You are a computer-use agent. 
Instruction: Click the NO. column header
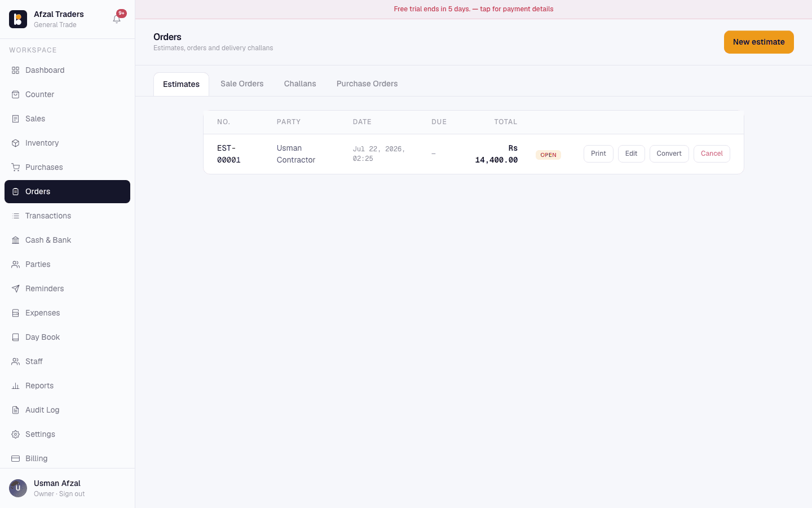click(223, 122)
